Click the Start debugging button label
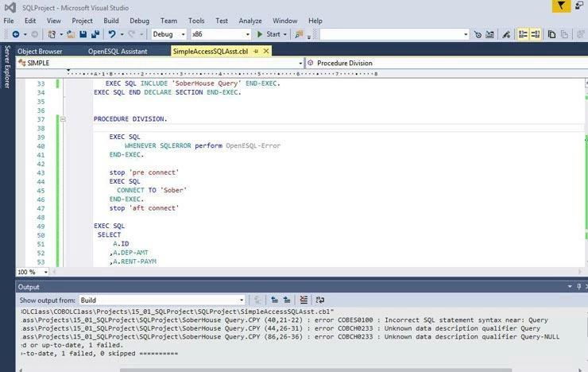This screenshot has width=588, height=372. point(273,34)
